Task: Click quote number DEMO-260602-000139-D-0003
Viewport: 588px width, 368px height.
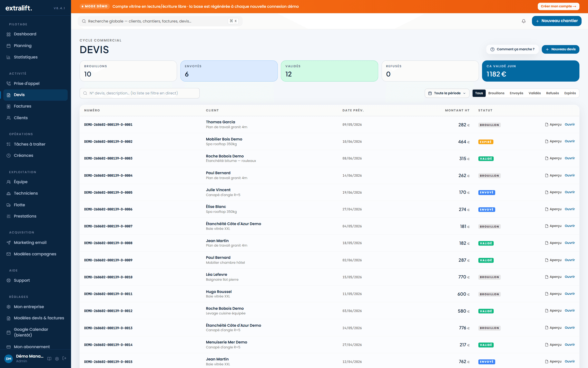Action: 108,158
